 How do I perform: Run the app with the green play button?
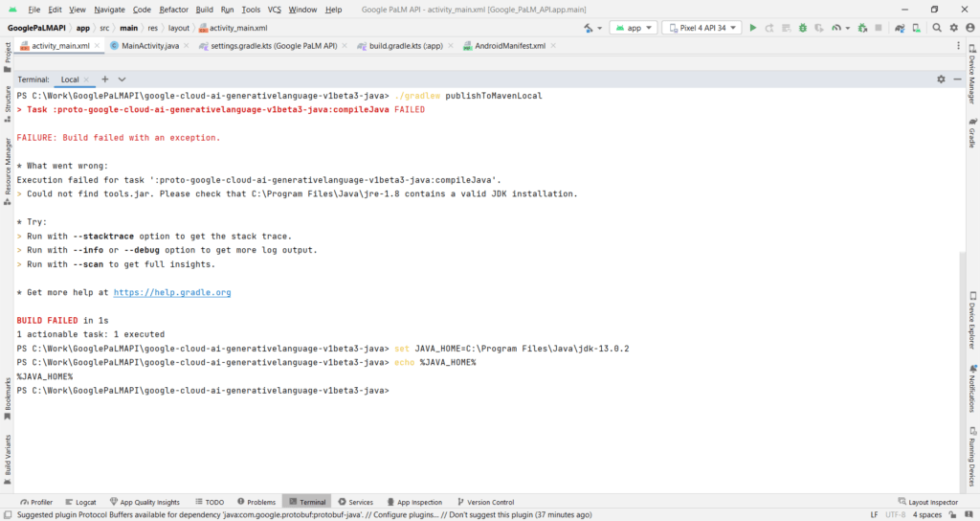pyautogui.click(x=753, y=28)
